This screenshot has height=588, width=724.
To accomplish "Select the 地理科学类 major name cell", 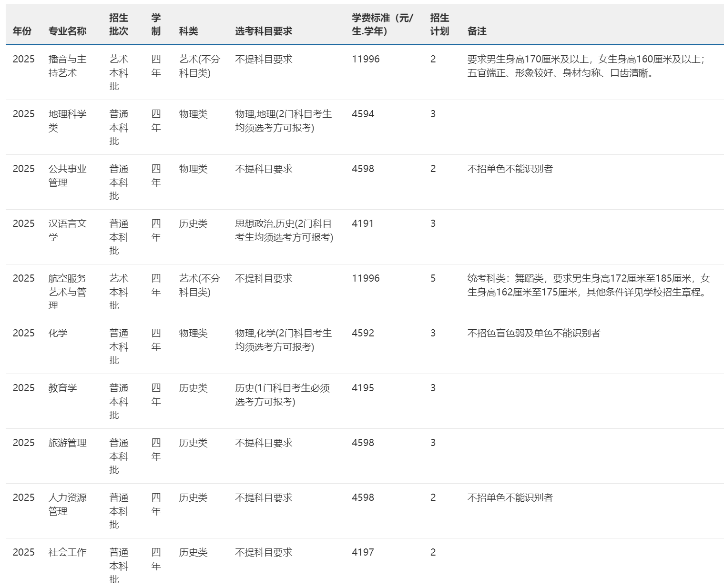I will tap(67, 121).
